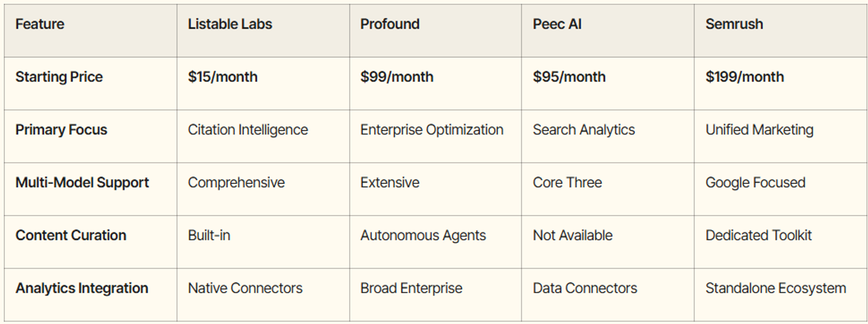Select the Core Three cell

[567, 182]
